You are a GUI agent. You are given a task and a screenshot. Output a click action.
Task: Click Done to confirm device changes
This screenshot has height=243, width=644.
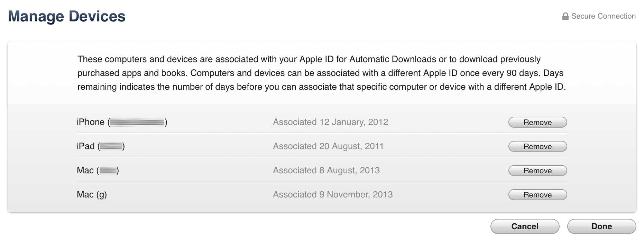[602, 226]
